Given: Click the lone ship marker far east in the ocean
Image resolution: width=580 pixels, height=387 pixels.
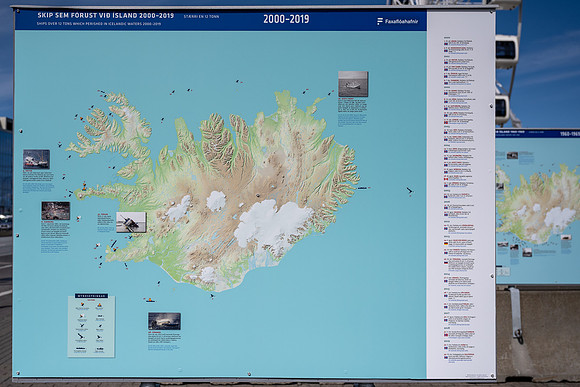Looking at the screenshot, I should click(409, 191).
